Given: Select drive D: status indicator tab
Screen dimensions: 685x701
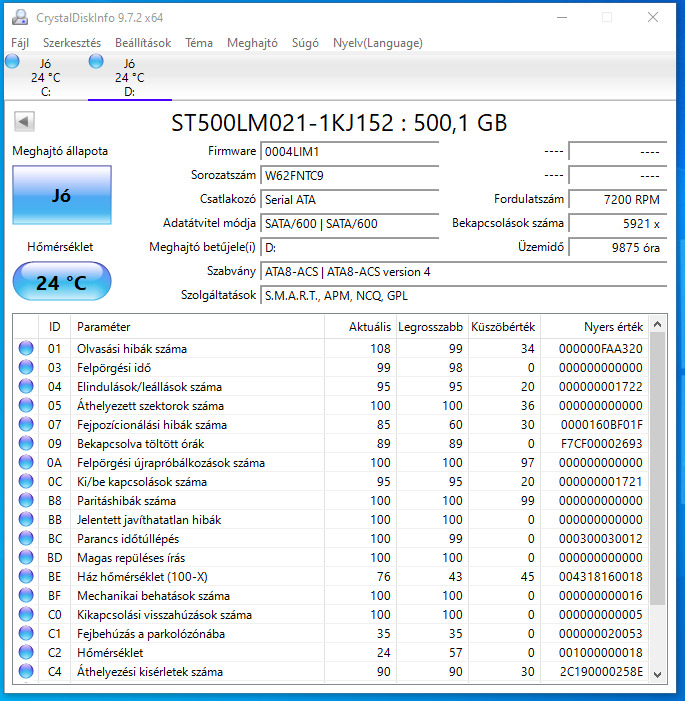Looking at the screenshot, I should tap(130, 77).
